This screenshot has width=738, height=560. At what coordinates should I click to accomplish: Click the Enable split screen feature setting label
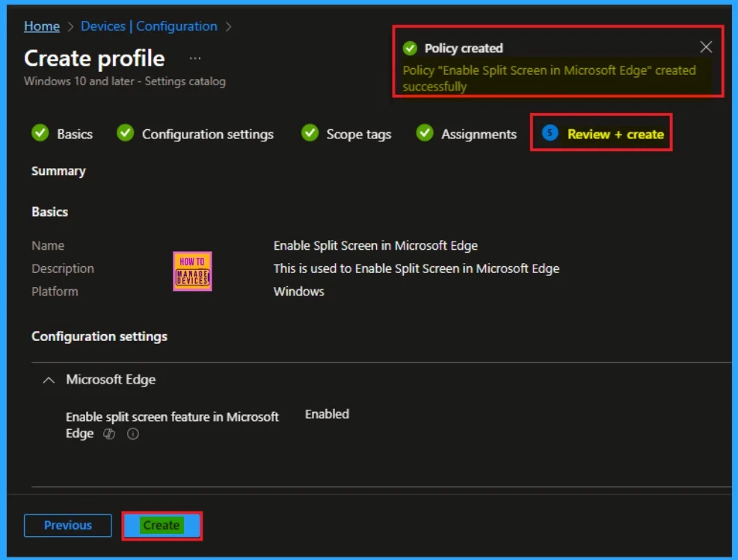pyautogui.click(x=172, y=425)
